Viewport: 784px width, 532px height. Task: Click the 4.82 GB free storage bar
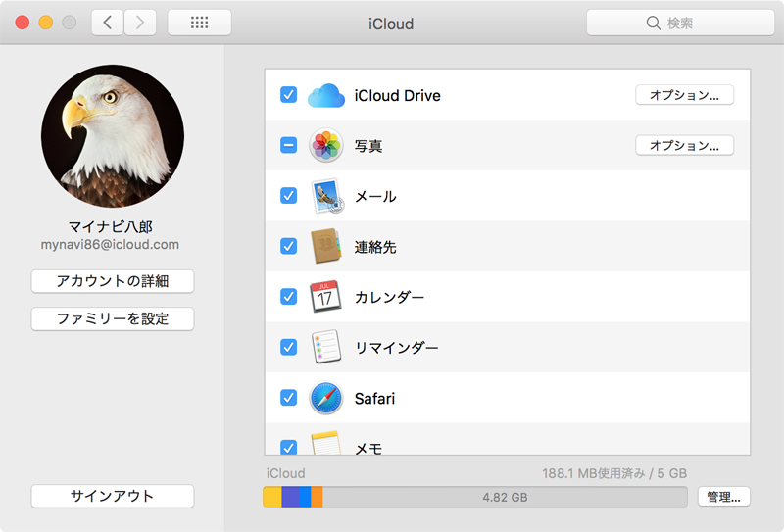pyautogui.click(x=505, y=497)
